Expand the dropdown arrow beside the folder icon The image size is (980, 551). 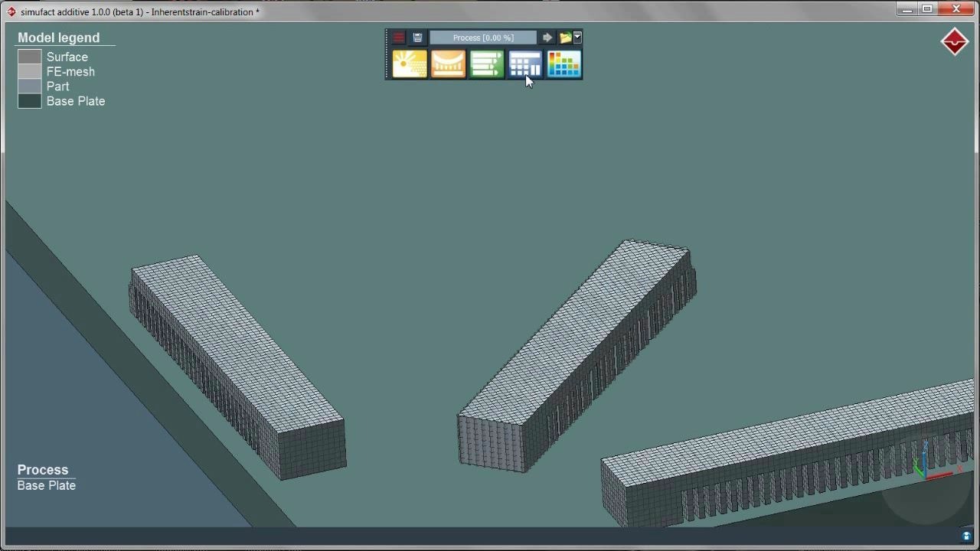point(577,37)
